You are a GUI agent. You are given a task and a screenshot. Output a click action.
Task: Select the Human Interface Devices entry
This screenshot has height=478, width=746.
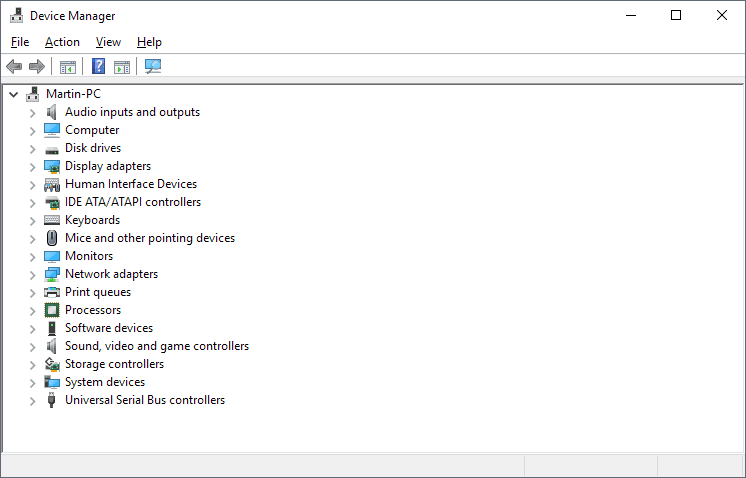[131, 184]
